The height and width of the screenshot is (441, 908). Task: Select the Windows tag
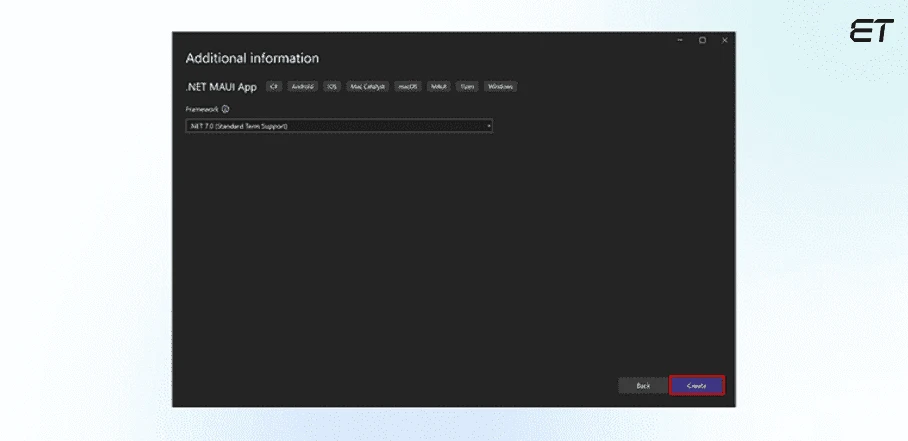500,86
